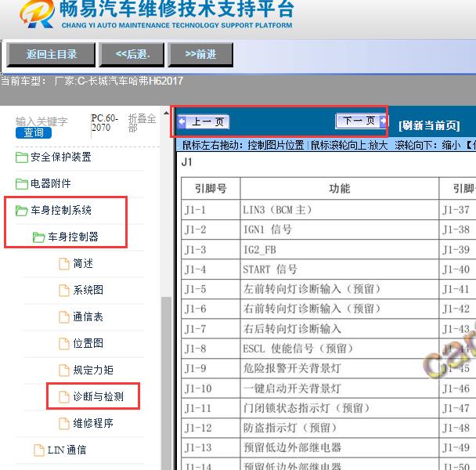Click document icon beside 通信表

pyautogui.click(x=64, y=317)
